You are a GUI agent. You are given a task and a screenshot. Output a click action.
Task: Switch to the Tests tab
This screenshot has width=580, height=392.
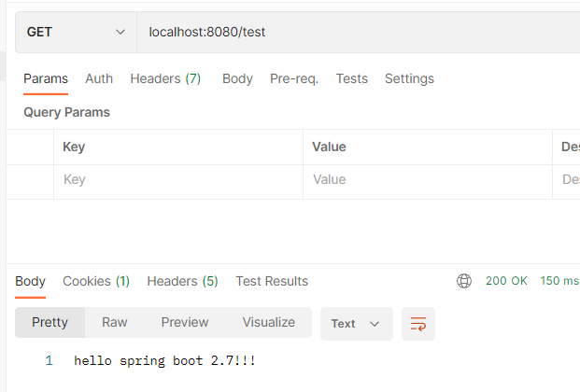(351, 79)
